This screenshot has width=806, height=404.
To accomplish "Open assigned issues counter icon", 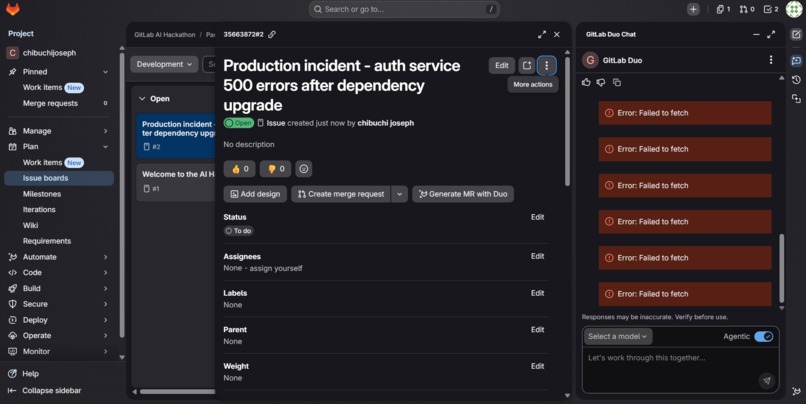I will pos(723,9).
